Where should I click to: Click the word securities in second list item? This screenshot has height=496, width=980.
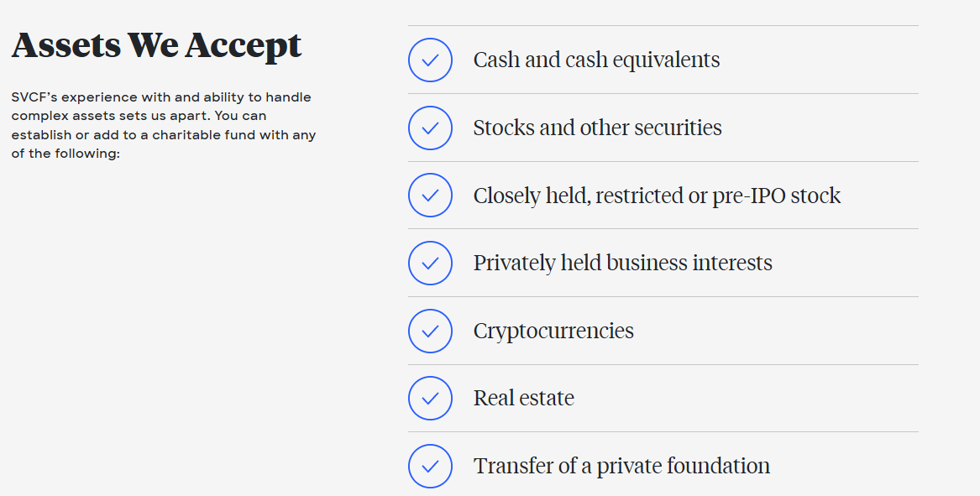[679, 128]
